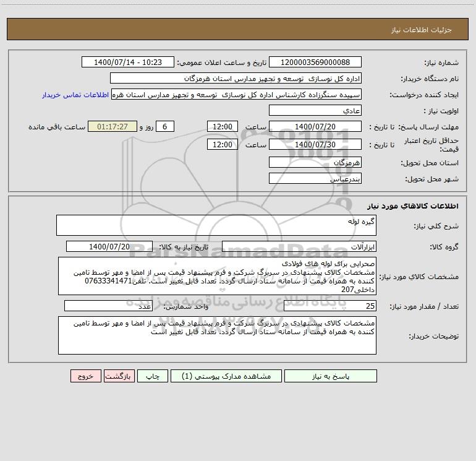This screenshot has height=461, width=476.
Task: Click the چاپ print button
Action: click(x=153, y=376)
